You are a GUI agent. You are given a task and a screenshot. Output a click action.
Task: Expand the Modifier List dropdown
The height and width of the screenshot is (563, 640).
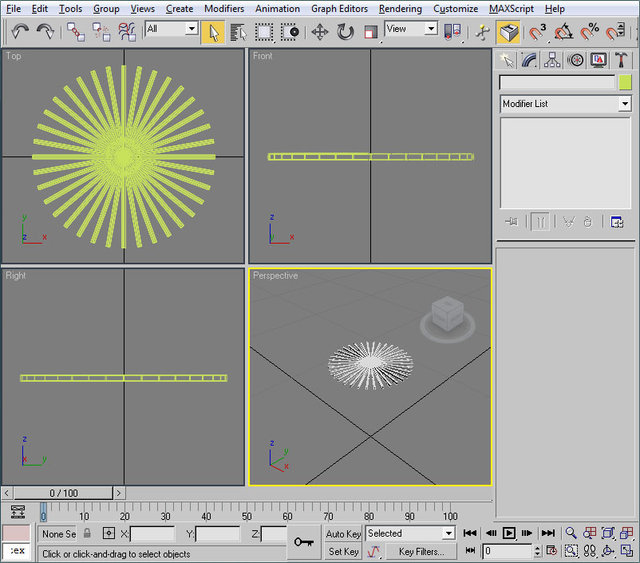[625, 104]
